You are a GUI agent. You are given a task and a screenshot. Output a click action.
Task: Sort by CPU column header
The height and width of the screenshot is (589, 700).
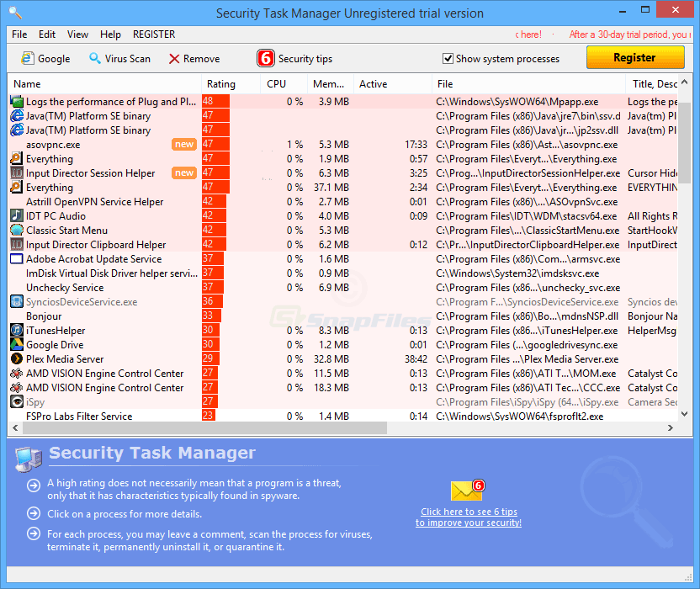click(284, 84)
